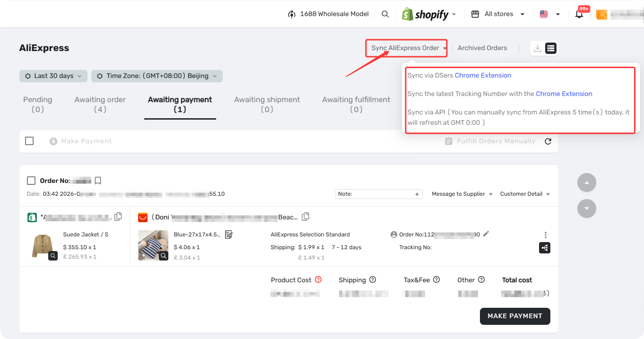Expand Customer Detail dropdown

coord(525,194)
